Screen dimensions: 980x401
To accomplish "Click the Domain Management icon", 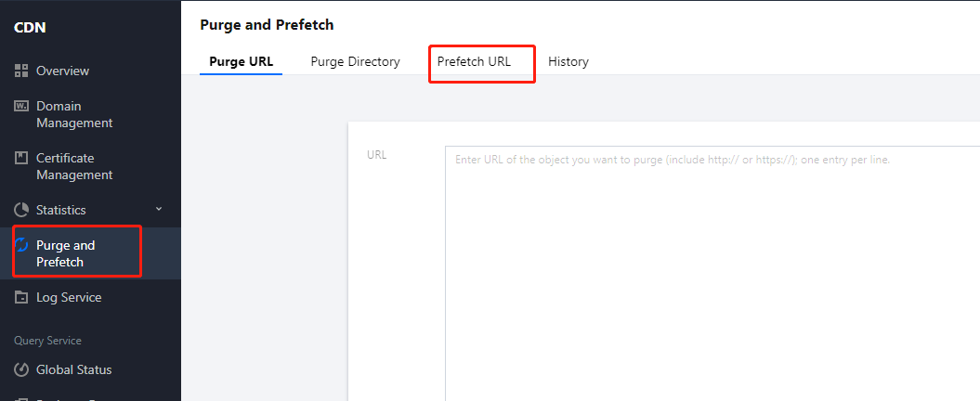I will coord(21,106).
